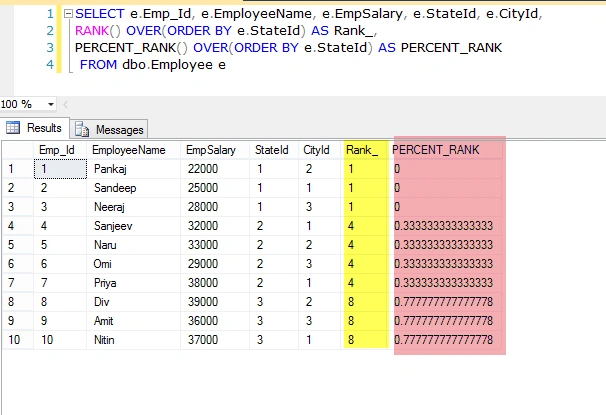Click salary cell 36000

click(x=215, y=321)
